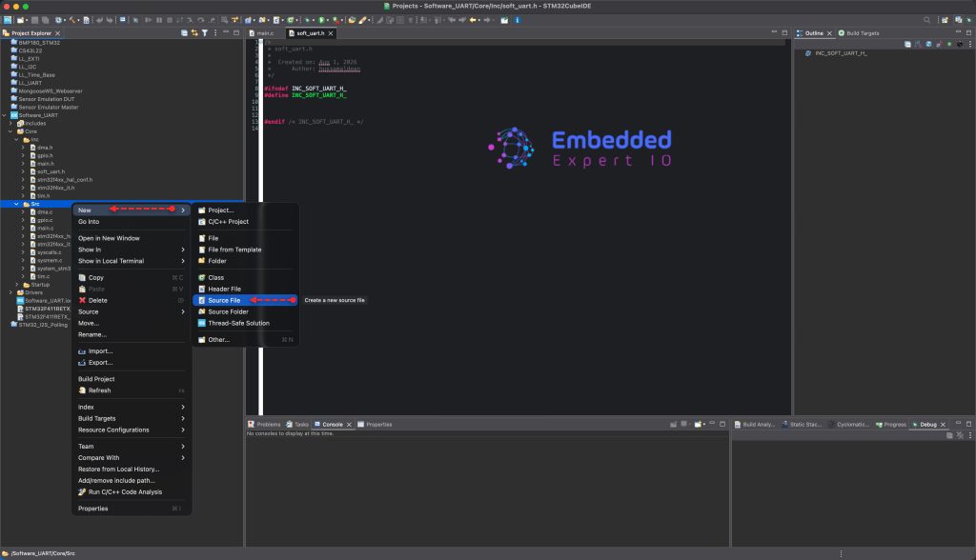Viewport: 976px width, 560px height.
Task: Select Class in New submenu
Action: (x=245, y=277)
